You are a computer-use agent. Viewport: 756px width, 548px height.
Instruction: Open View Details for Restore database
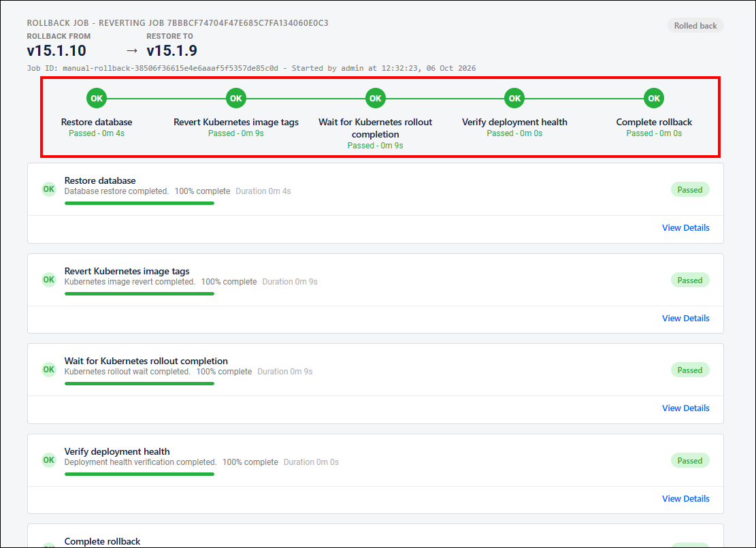[x=686, y=227]
